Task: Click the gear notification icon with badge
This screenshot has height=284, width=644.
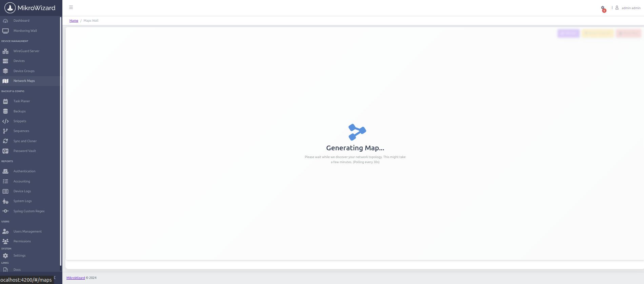Action: click(x=603, y=8)
